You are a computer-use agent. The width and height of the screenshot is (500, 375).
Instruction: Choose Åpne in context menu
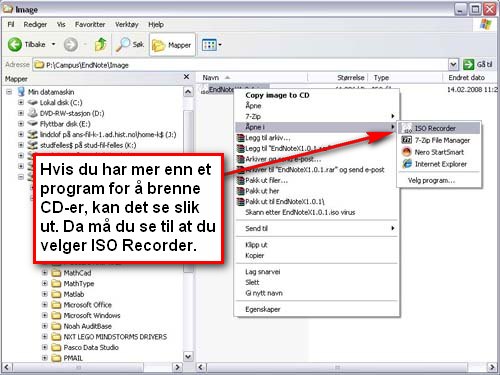(253, 106)
